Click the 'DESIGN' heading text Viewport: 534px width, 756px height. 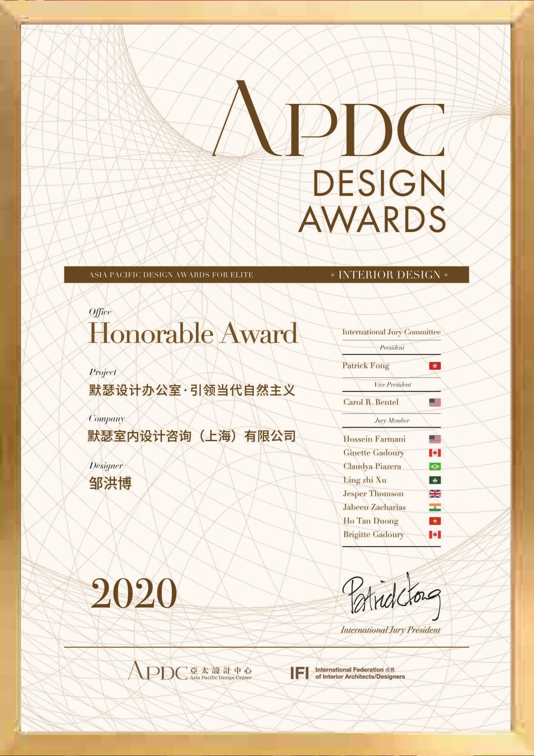(x=379, y=183)
